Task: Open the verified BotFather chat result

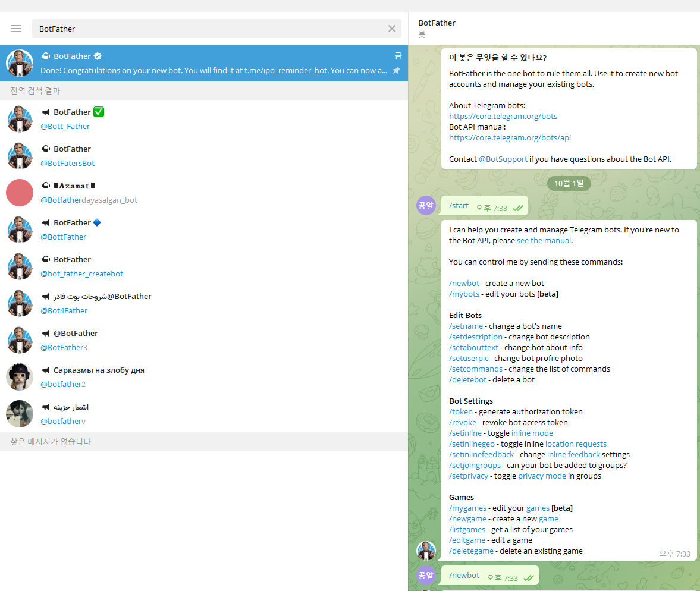Action: [204, 63]
